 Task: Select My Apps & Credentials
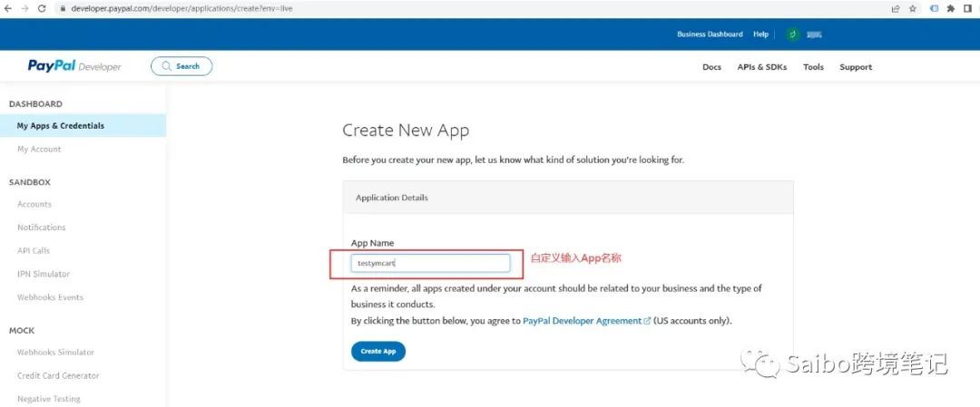coord(83,125)
